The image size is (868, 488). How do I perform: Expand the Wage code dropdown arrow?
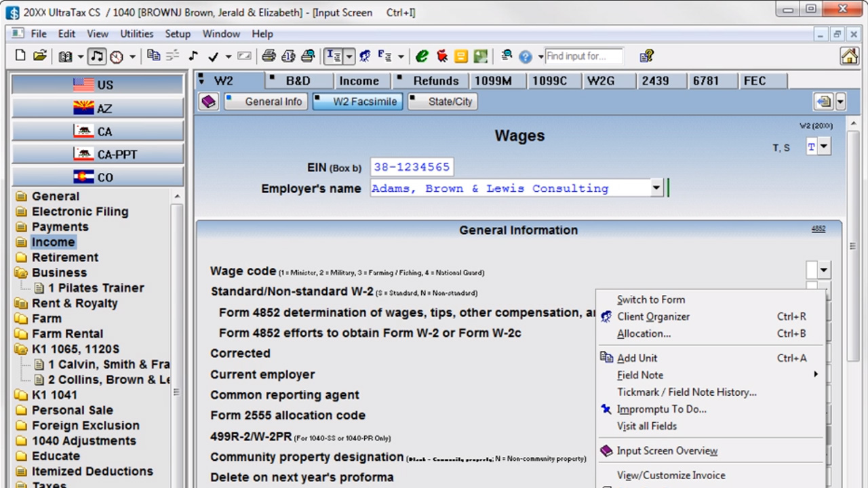pos(824,270)
